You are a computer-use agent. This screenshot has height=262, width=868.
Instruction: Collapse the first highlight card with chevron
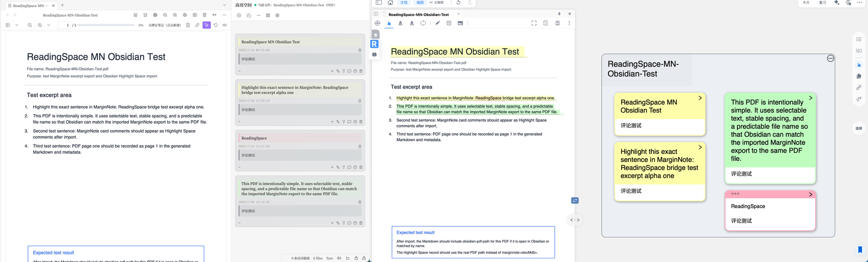[239, 71]
